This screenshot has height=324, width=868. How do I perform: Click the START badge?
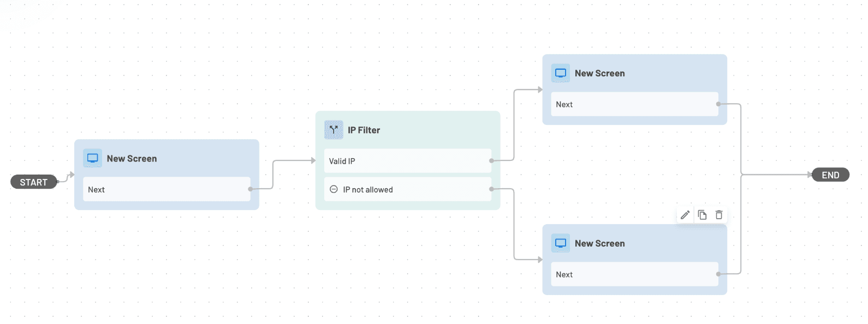click(x=34, y=182)
